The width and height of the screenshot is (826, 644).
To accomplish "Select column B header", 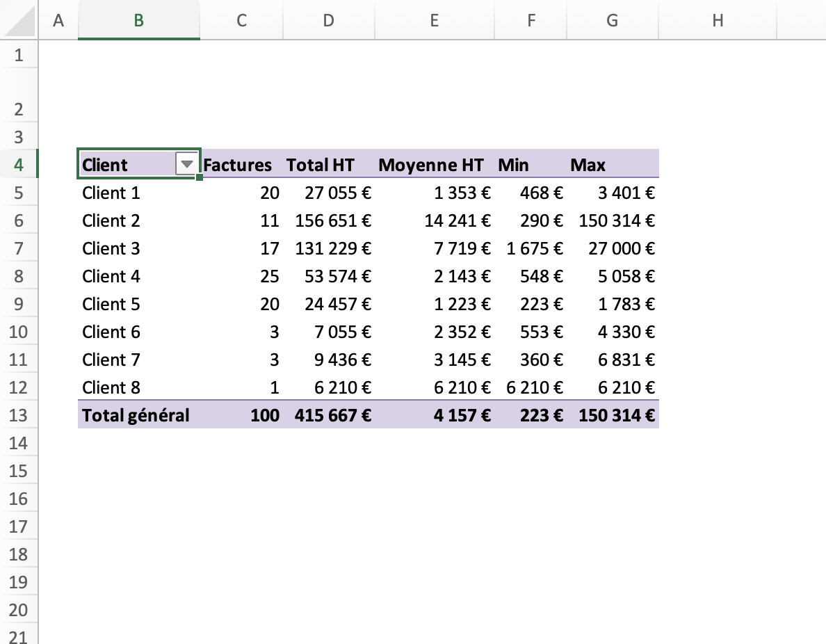I will coord(138,20).
